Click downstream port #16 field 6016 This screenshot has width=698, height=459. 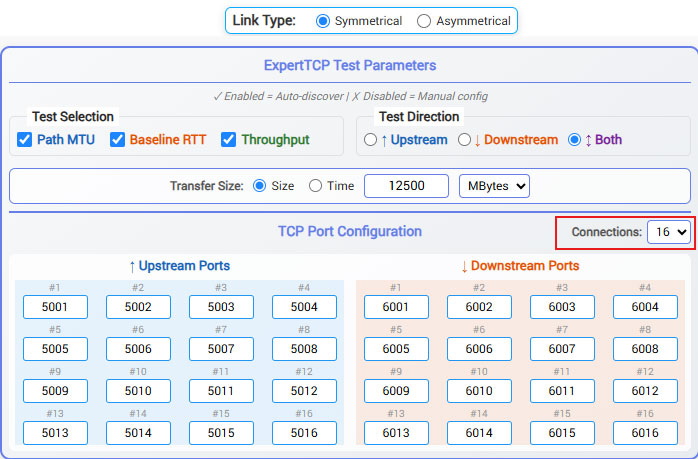click(645, 433)
